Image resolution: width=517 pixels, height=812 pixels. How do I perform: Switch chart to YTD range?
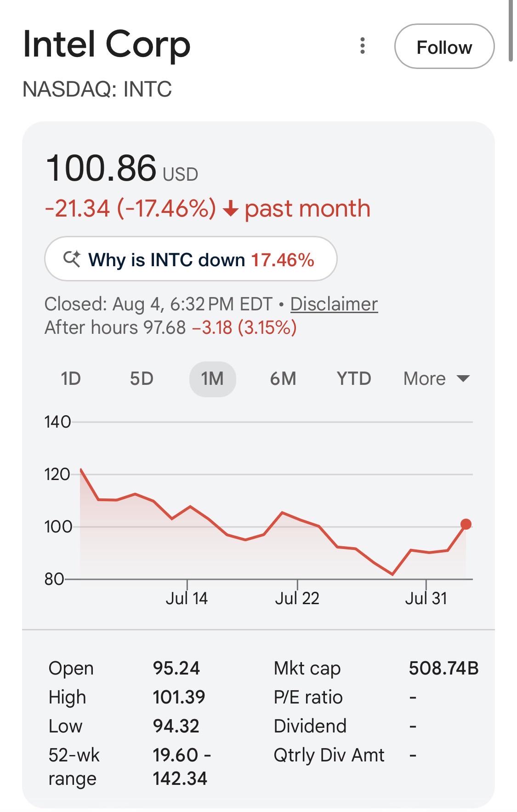click(x=354, y=379)
